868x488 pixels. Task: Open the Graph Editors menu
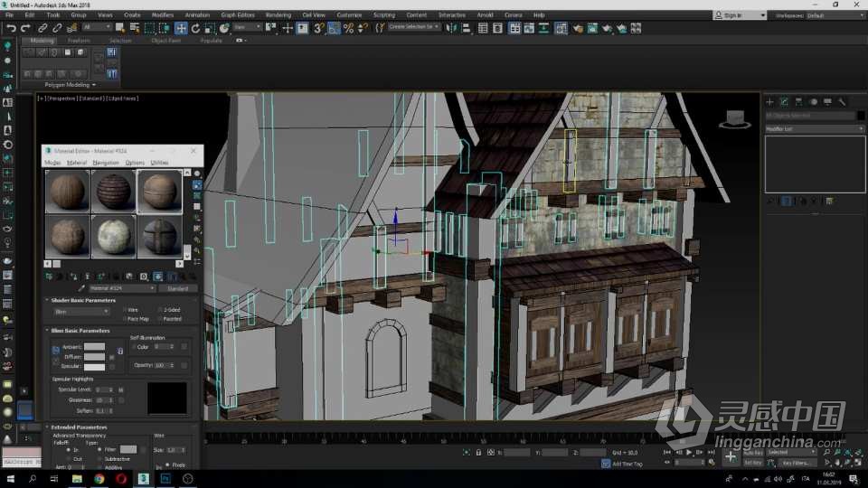click(x=238, y=15)
